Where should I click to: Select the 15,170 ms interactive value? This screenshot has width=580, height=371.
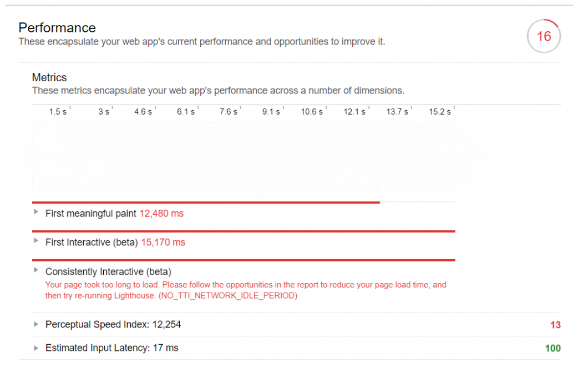[x=163, y=242]
